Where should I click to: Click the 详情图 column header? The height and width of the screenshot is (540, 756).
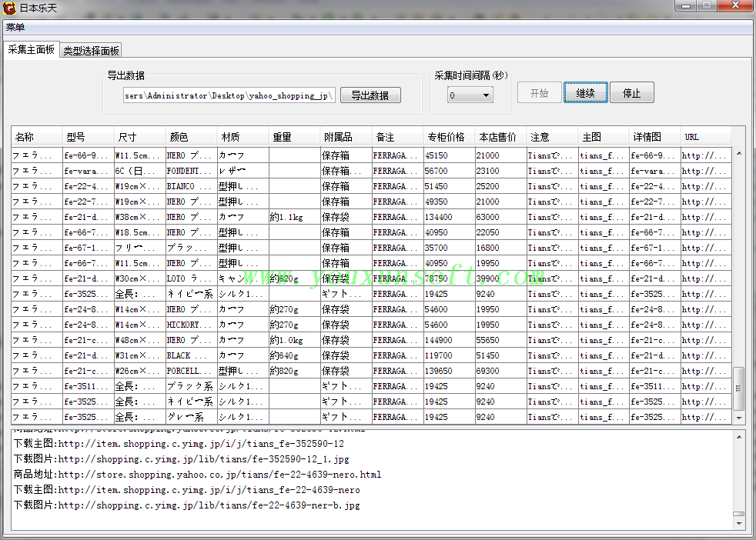tap(656, 137)
